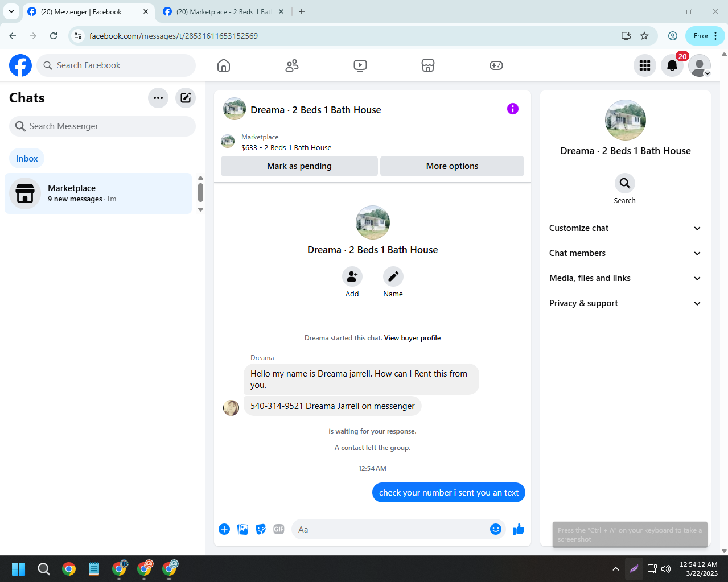Expand Chat members section

click(625, 253)
